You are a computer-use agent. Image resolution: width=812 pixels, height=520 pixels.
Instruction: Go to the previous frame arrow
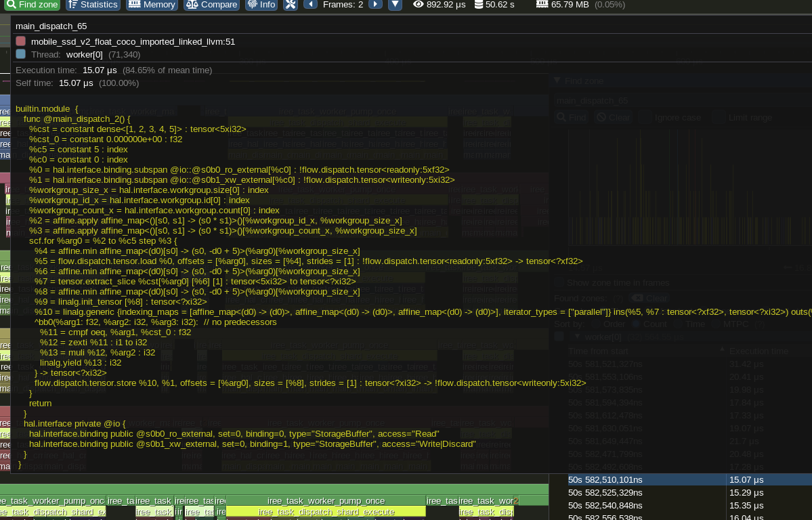click(x=310, y=5)
